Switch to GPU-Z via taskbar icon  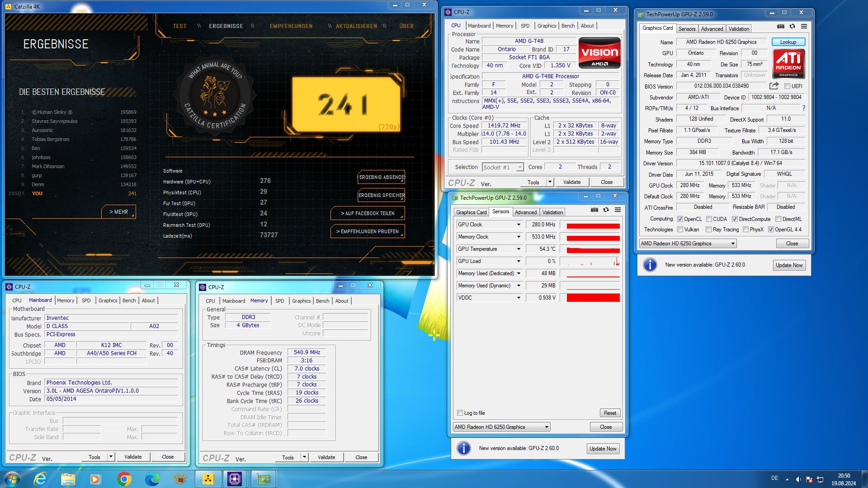[x=264, y=479]
